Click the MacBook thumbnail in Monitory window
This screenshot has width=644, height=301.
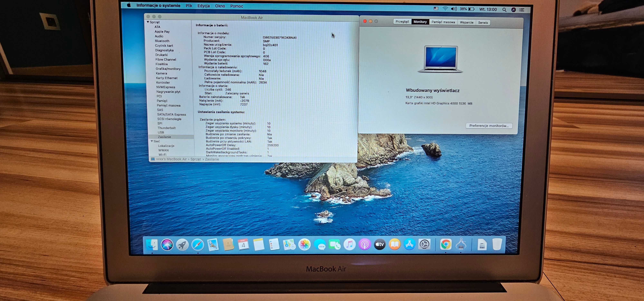(440, 59)
